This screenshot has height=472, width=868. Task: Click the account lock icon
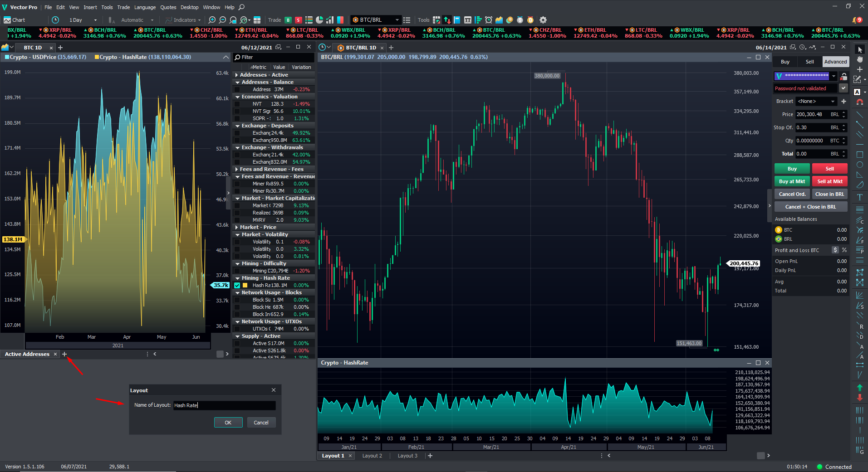click(x=843, y=76)
